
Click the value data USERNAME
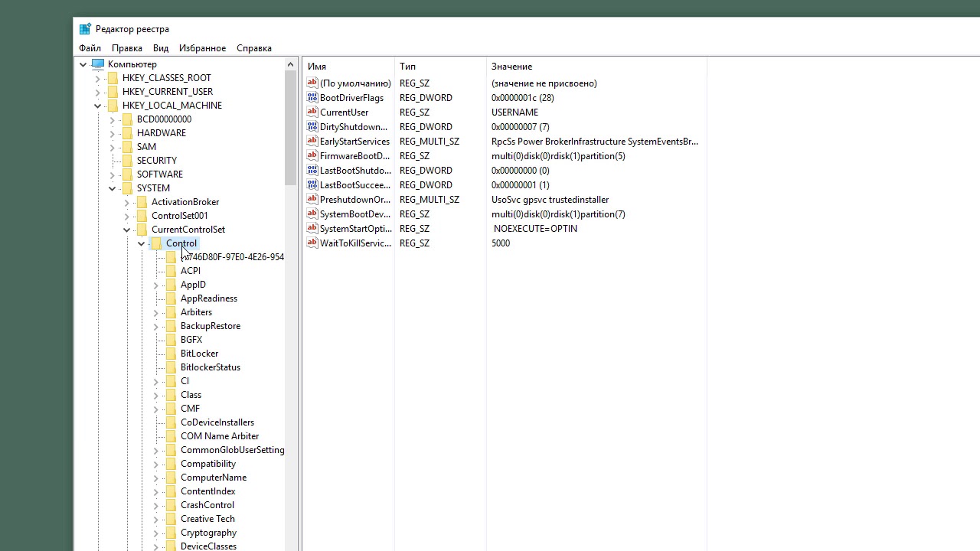point(514,112)
